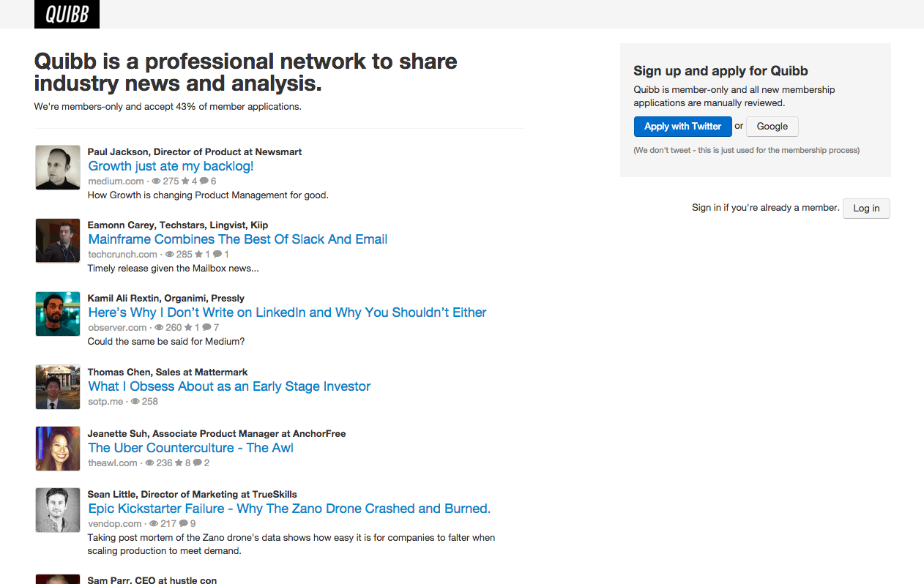This screenshot has height=584, width=924.
Task: Click star icon on Growth backlog post
Action: point(185,181)
